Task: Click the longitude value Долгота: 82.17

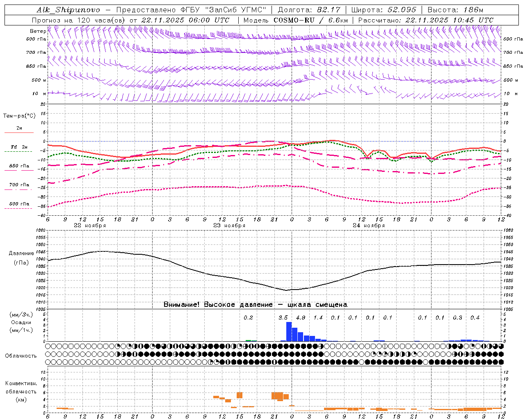Action: coord(309,10)
